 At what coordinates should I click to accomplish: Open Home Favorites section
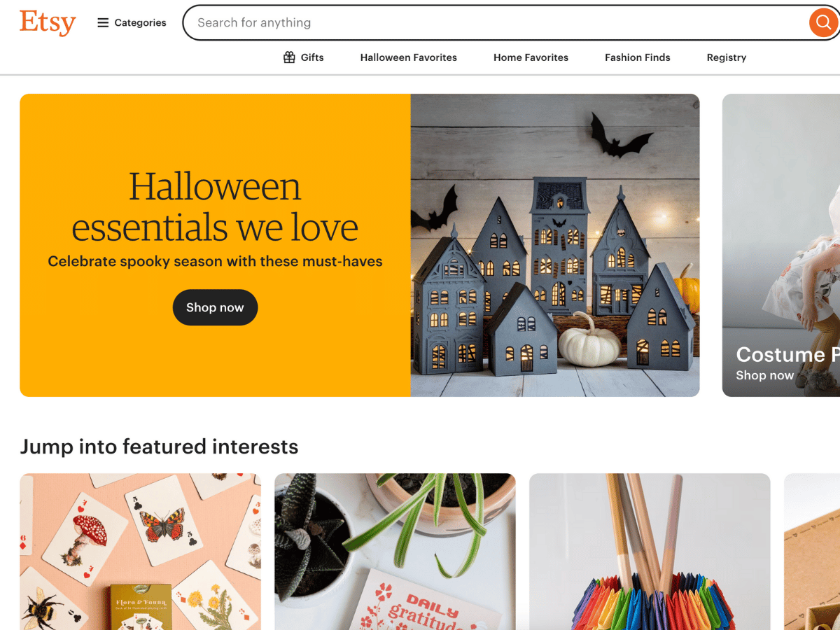pyautogui.click(x=531, y=57)
